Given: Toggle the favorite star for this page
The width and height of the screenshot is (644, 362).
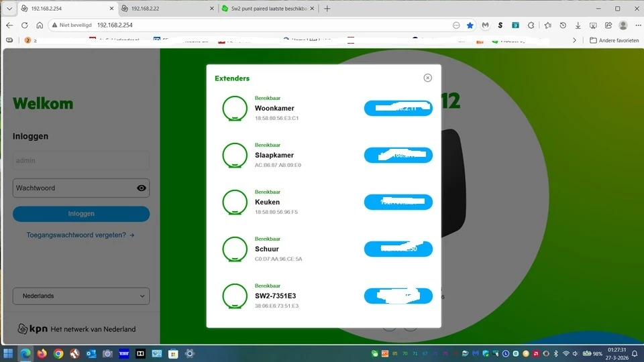Looking at the screenshot, I should point(470,25).
